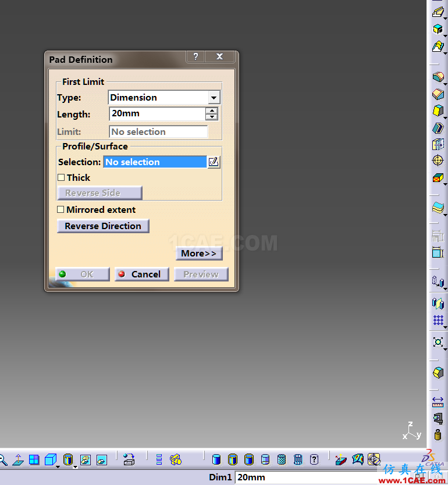
Task: Click the Thickness tool icon
Action: point(438,144)
